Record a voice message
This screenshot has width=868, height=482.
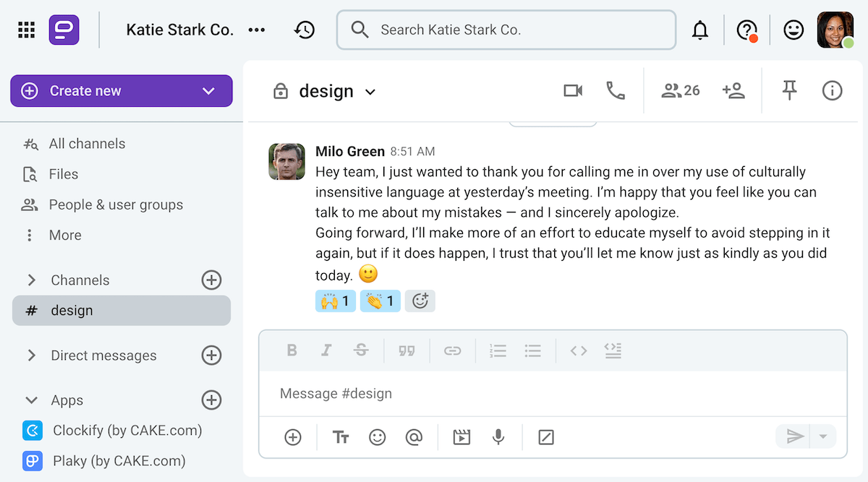tap(498, 436)
